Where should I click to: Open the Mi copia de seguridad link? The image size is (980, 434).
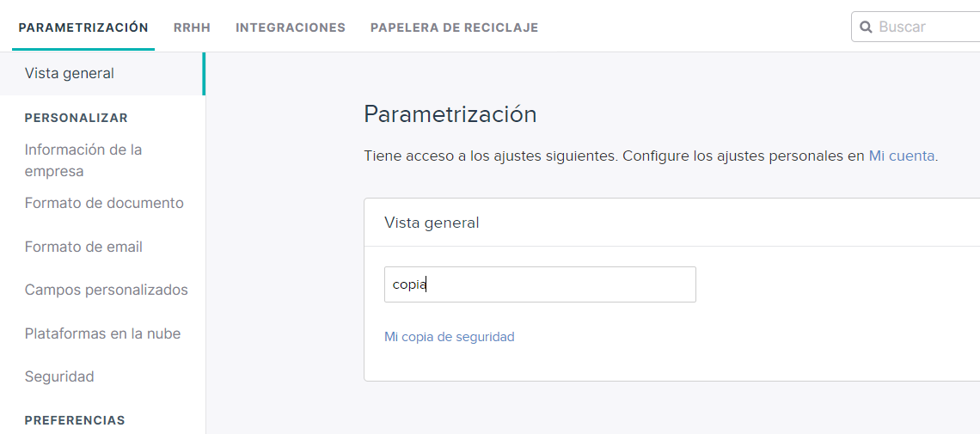(x=450, y=337)
